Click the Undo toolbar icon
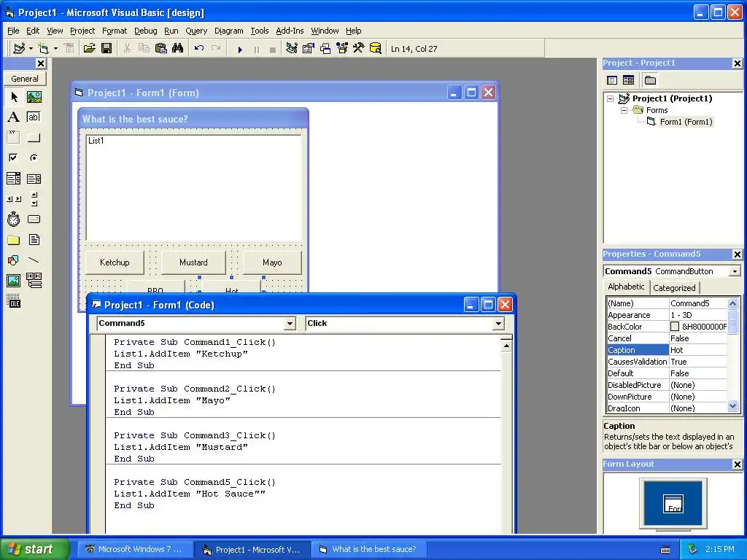The image size is (747, 560). click(x=199, y=49)
